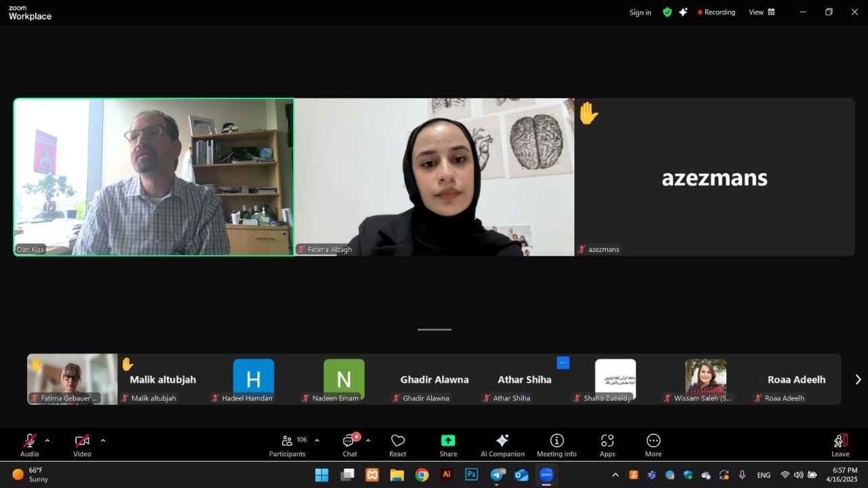Open the Participants list
This screenshot has height=488, width=868.
click(288, 445)
